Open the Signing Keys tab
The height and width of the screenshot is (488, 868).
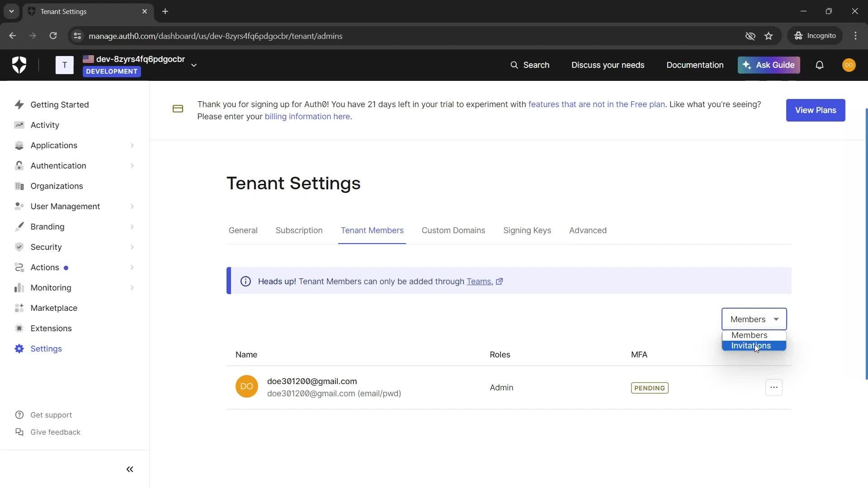pos(527,230)
